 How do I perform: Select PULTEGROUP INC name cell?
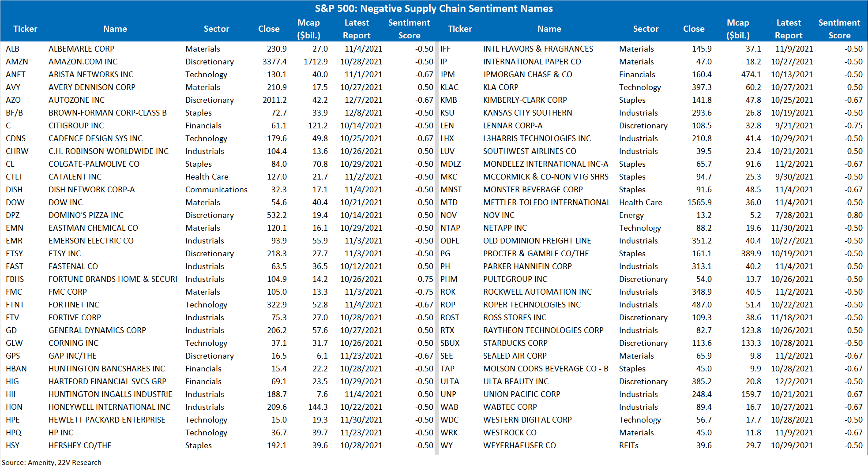coord(515,279)
